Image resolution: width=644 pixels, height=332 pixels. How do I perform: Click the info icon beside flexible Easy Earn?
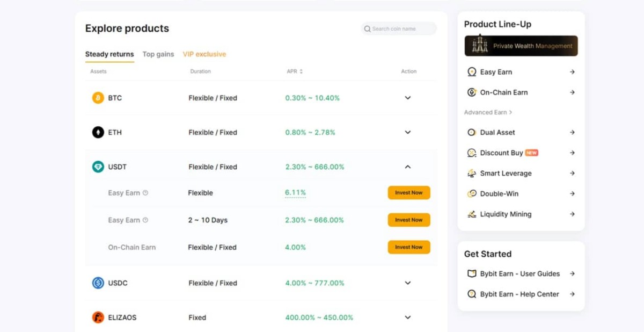point(145,193)
